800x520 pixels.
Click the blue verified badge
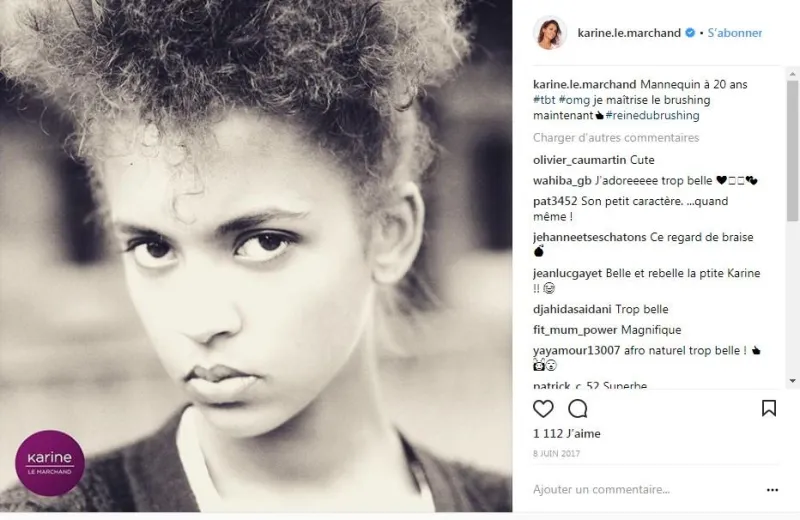click(x=690, y=33)
